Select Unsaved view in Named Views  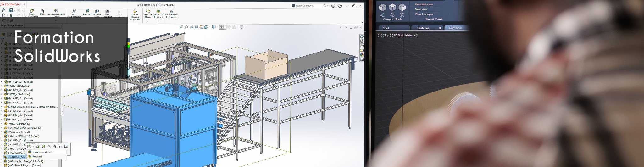(x=424, y=4)
